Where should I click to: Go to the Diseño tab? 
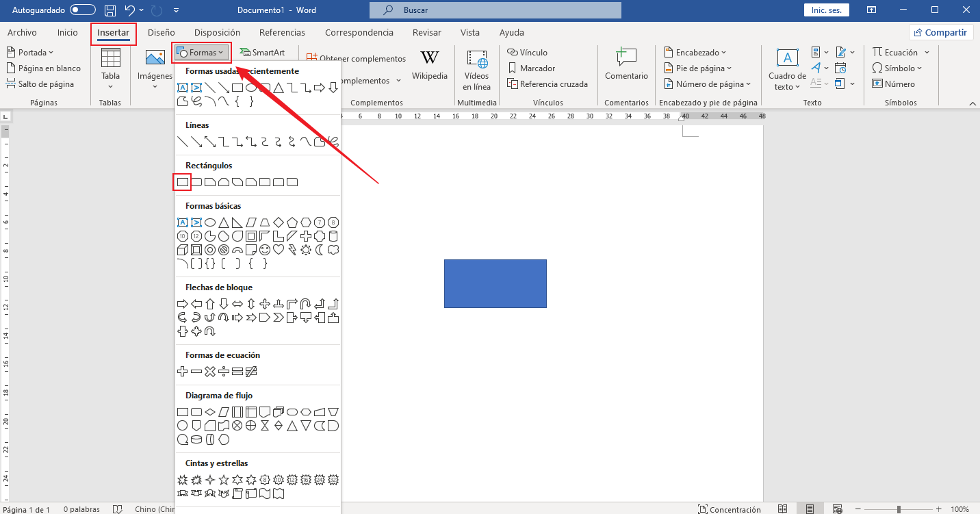point(161,32)
